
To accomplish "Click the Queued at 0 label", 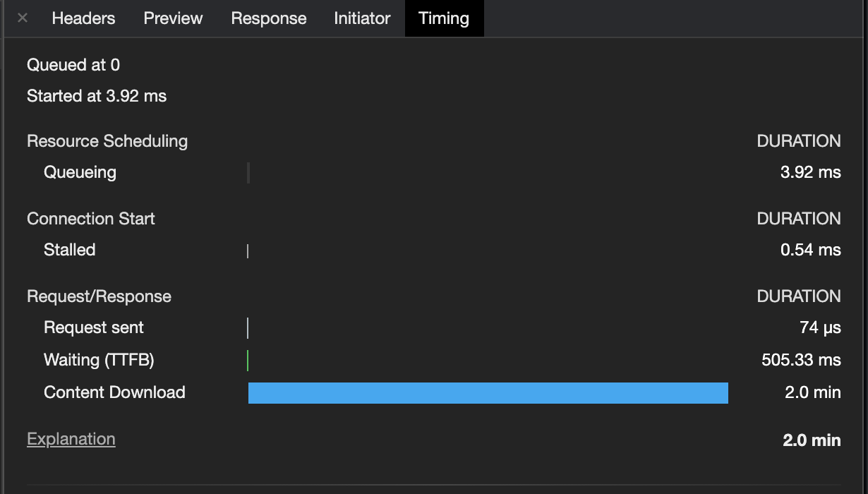I will 73,64.
